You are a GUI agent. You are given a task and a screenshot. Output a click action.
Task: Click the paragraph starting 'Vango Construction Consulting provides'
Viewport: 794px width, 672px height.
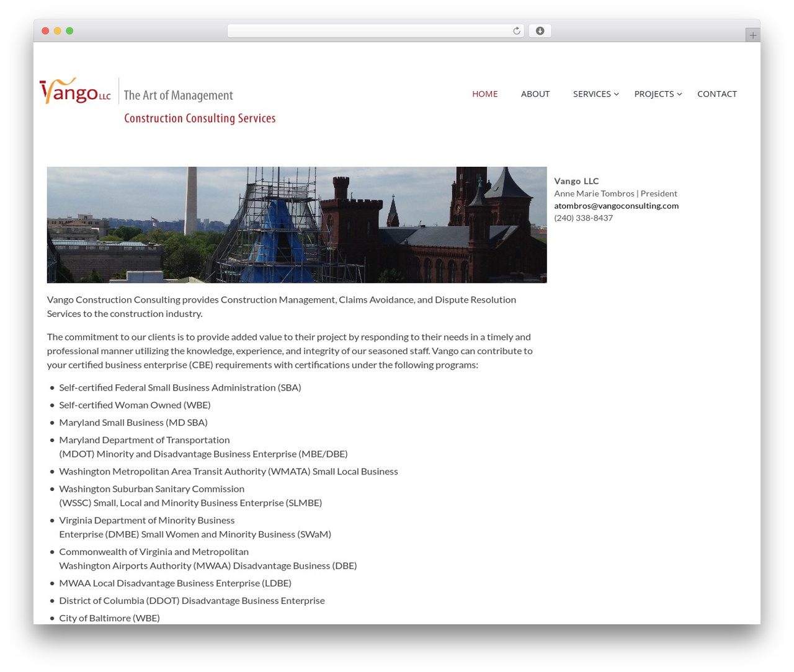[282, 307]
